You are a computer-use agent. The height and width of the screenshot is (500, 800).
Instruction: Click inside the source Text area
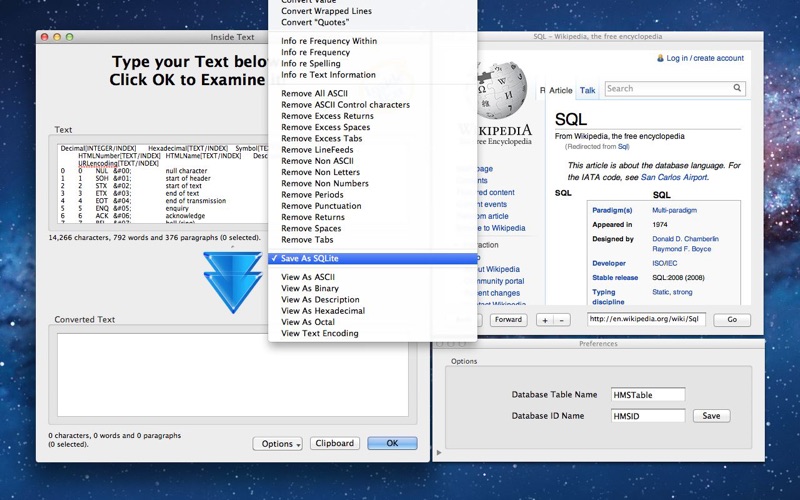[x=162, y=184]
